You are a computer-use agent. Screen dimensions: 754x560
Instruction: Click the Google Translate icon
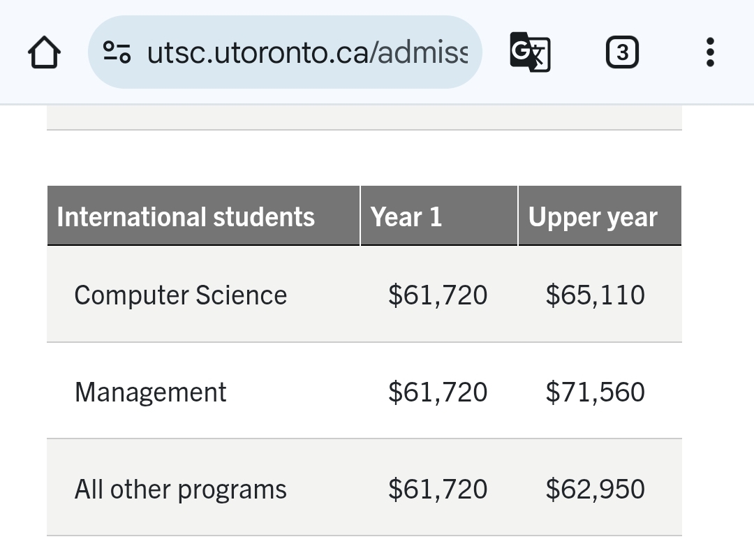tap(530, 52)
